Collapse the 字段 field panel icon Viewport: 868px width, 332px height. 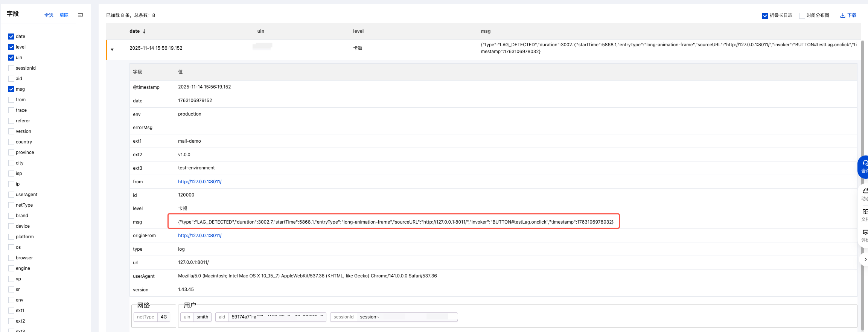(81, 15)
